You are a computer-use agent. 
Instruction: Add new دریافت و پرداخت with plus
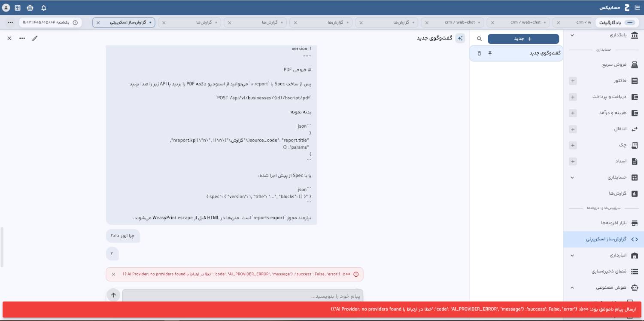573,97
